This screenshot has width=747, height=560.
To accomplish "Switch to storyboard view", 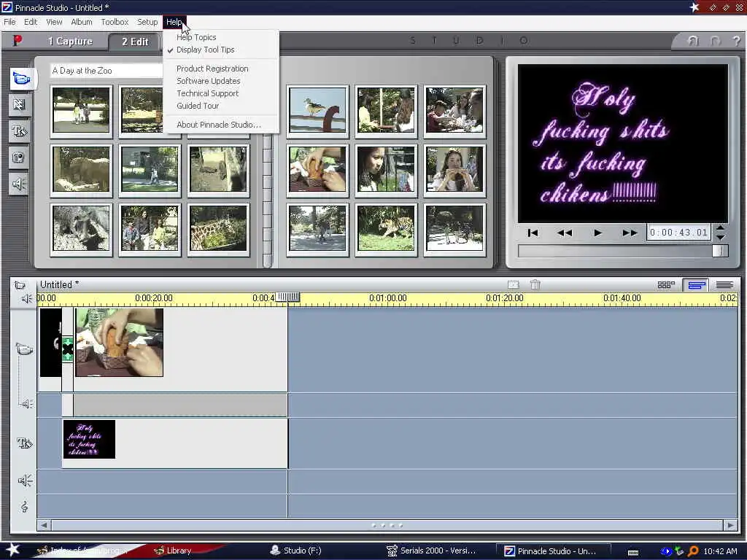I will click(666, 285).
